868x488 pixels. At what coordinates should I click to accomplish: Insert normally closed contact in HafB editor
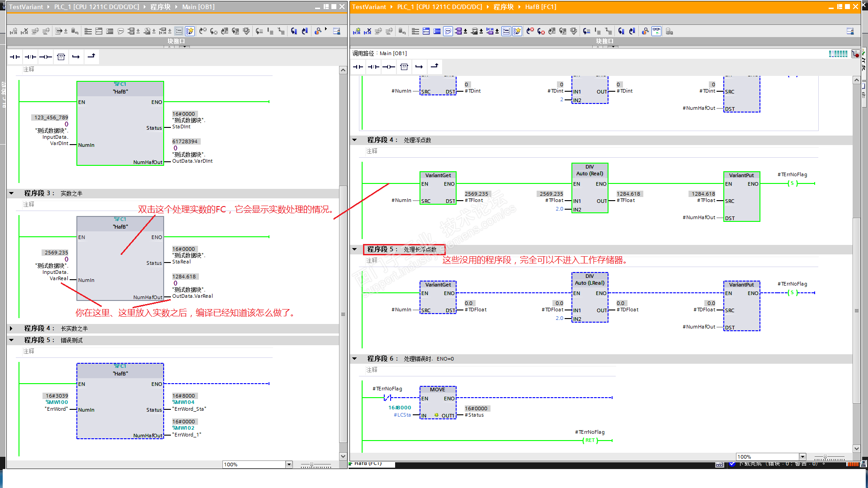coord(373,66)
